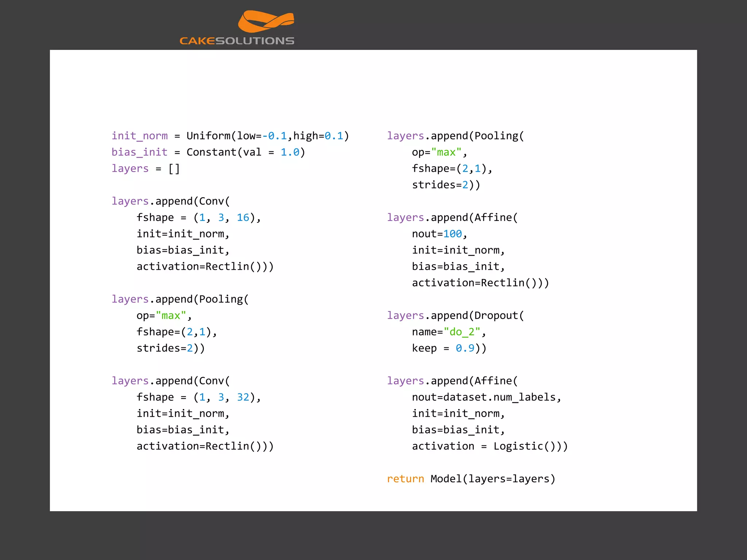The image size is (747, 560).
Task: Click the activation = Logistic() line
Action: 489,446
